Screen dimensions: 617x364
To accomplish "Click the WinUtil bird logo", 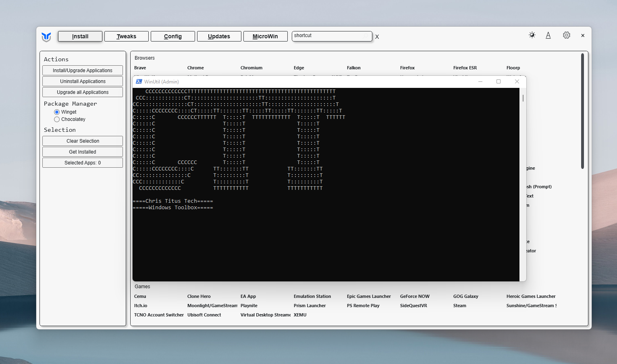I will (x=46, y=37).
